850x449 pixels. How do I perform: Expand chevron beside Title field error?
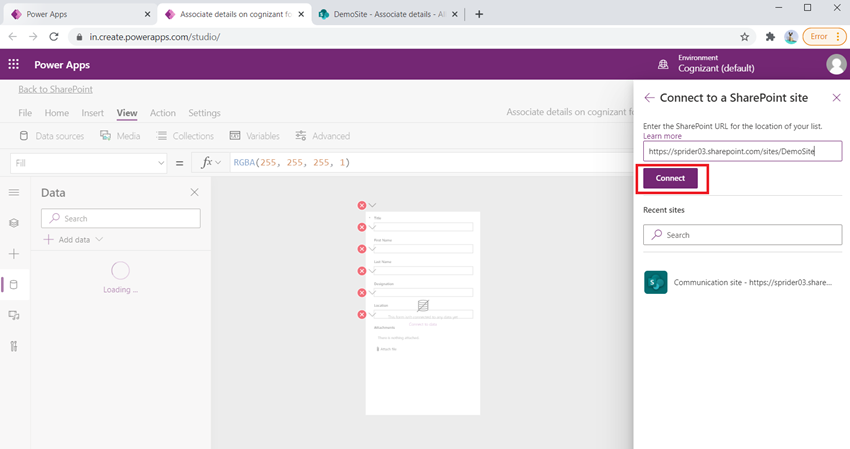pos(372,227)
